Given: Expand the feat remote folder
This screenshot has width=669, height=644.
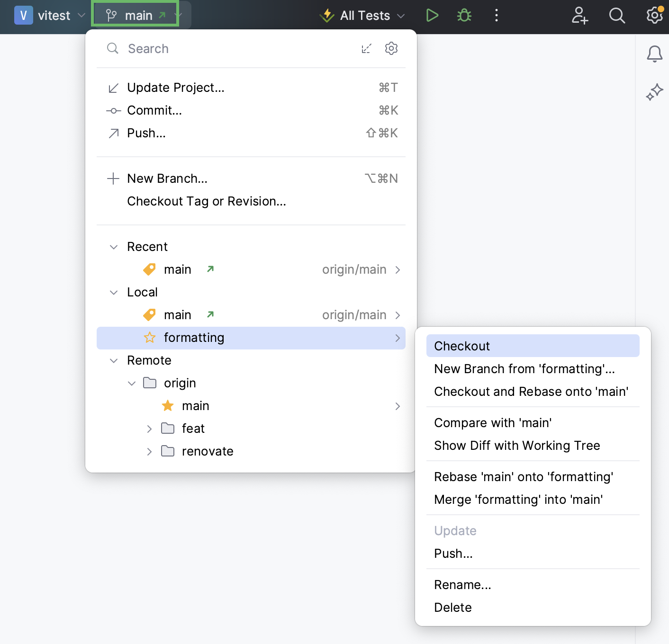Looking at the screenshot, I should 150,429.
